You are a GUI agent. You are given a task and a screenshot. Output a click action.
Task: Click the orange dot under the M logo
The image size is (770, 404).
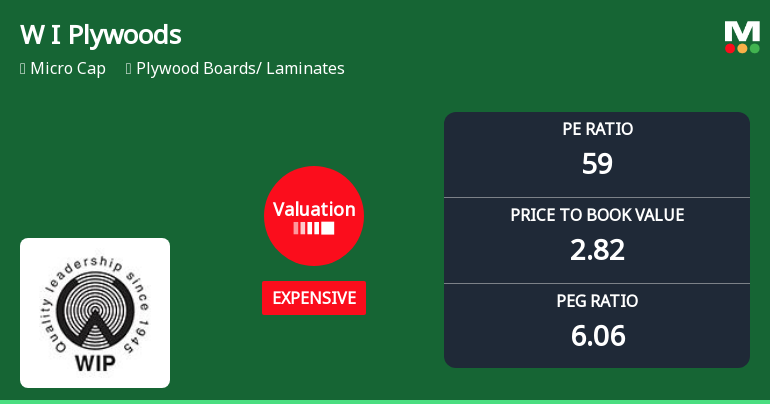(742, 48)
